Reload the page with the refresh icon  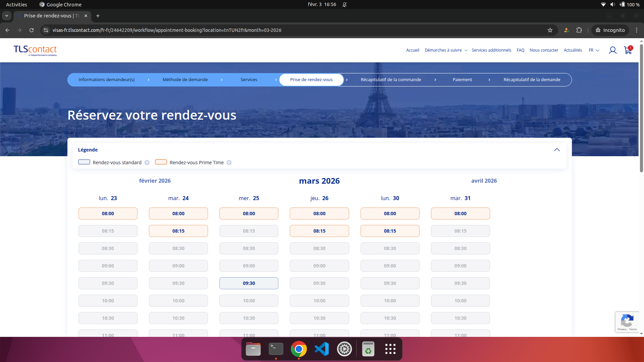(x=31, y=30)
